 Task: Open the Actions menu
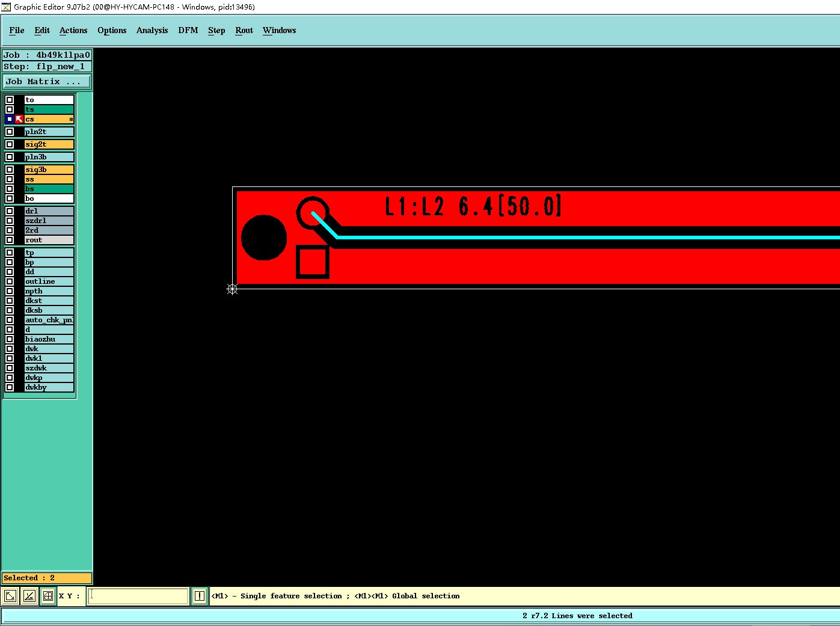(73, 30)
